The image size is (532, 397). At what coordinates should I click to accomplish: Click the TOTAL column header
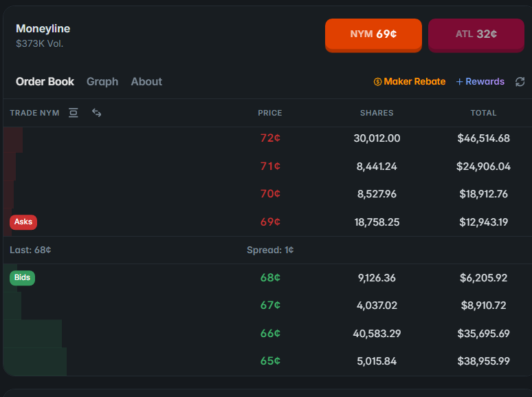(483, 113)
